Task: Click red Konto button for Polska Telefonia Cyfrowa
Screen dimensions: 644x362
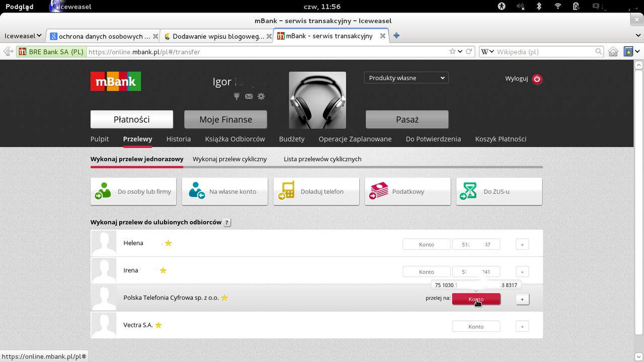Action: 476,299
